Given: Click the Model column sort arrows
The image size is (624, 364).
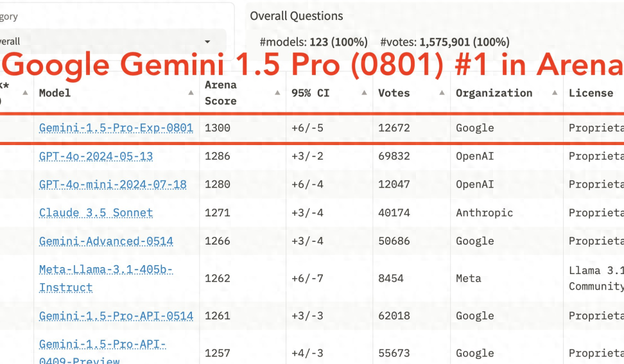Looking at the screenshot, I should [x=191, y=93].
